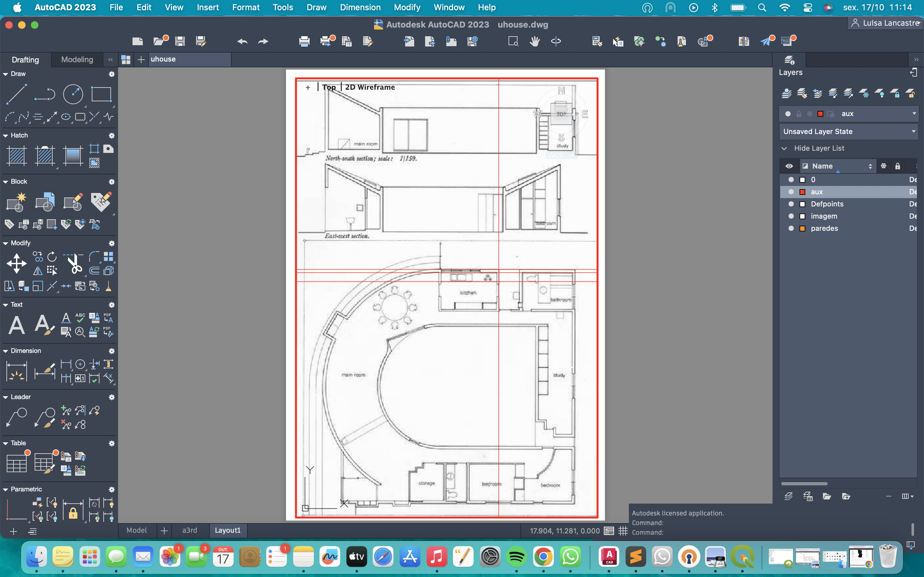This screenshot has height=577, width=924.
Task: Open the Unsaved Layer State dropdown
Action: tap(913, 131)
